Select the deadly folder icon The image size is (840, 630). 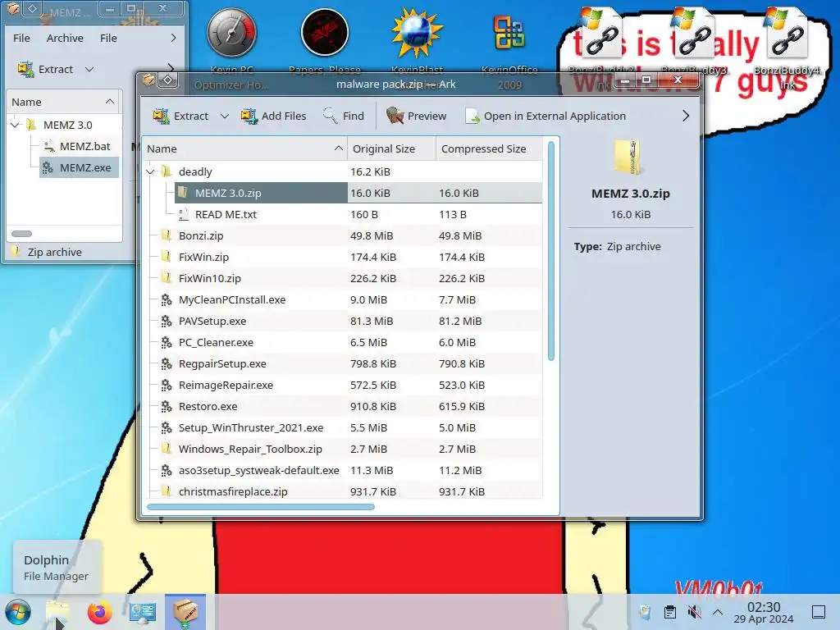click(167, 171)
